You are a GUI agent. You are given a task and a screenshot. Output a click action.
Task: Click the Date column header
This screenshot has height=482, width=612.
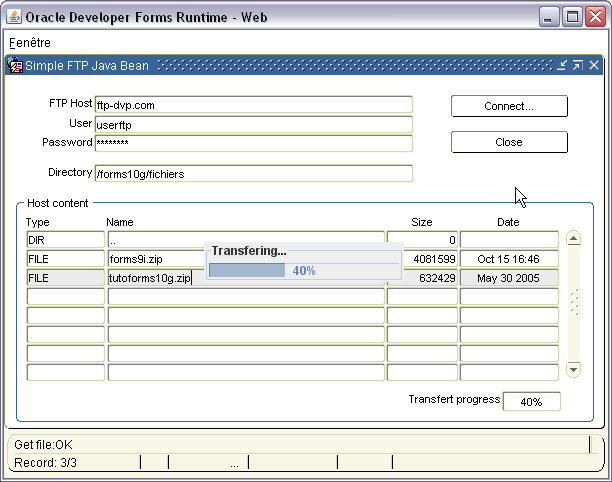508,222
